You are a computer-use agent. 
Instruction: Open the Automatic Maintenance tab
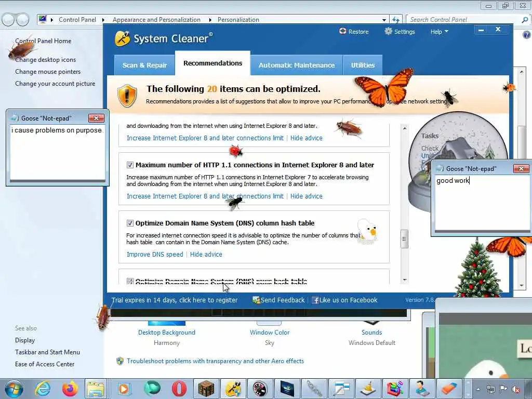[297, 65]
